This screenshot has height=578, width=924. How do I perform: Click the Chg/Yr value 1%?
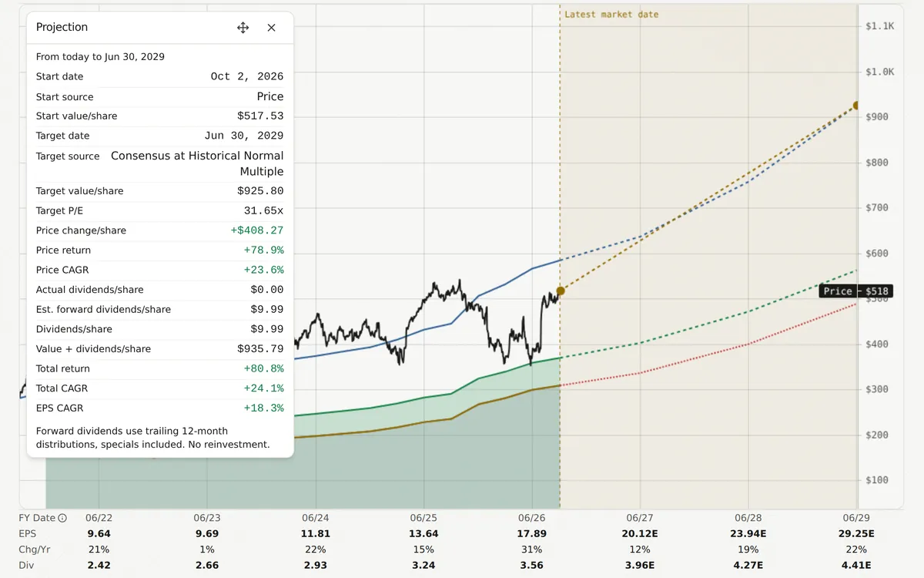pyautogui.click(x=207, y=549)
